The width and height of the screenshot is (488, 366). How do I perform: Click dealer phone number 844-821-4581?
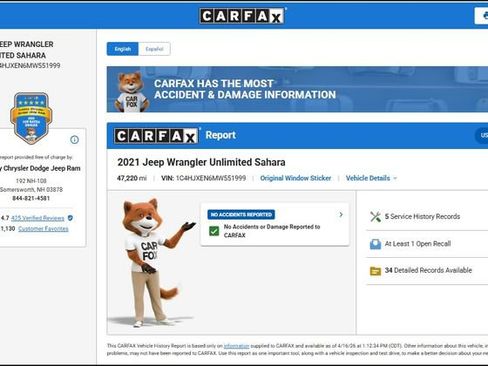[x=31, y=198]
